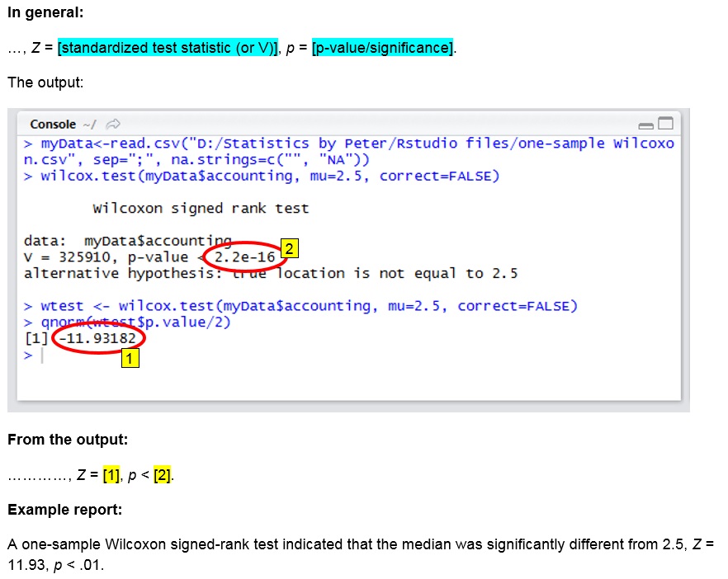Click the highlighted p-value/significance placeholder

(382, 48)
